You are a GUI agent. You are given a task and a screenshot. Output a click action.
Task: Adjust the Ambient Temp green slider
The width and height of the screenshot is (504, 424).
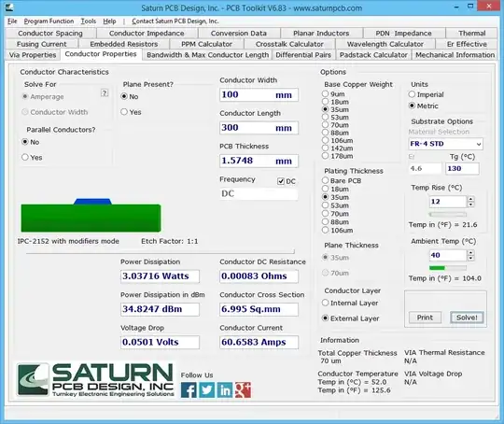coord(448,268)
